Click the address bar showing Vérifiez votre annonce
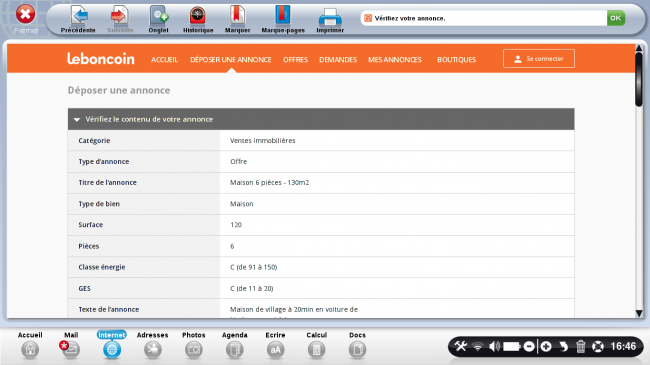650x365 pixels. pyautogui.click(x=483, y=18)
